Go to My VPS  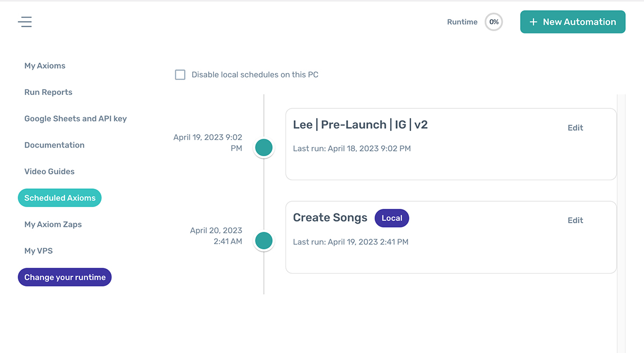click(38, 251)
